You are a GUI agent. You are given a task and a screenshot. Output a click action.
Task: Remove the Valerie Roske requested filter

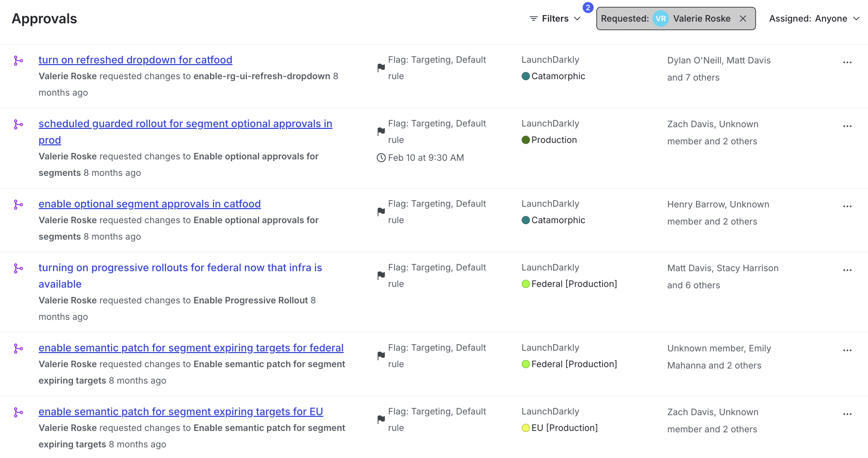click(743, 19)
